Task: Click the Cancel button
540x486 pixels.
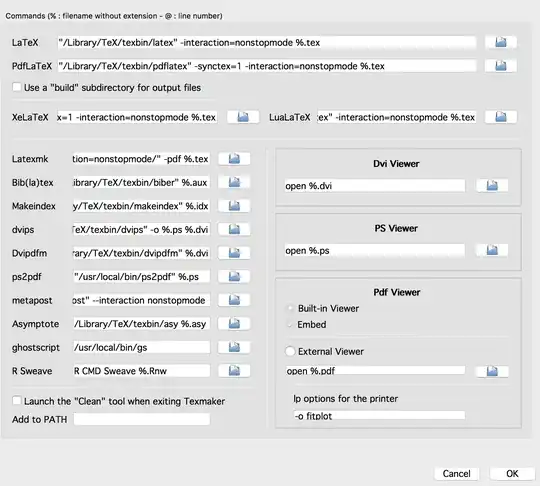Action: click(x=456, y=474)
